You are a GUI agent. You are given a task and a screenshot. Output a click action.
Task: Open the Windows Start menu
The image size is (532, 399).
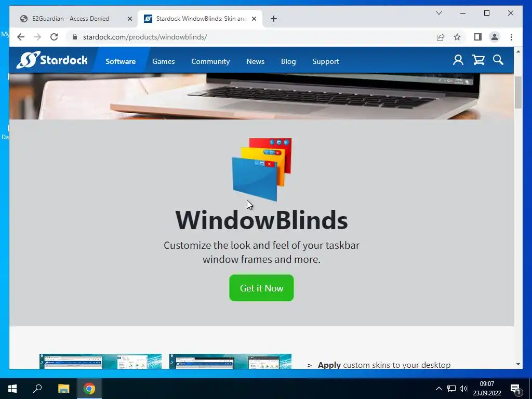pos(12,389)
